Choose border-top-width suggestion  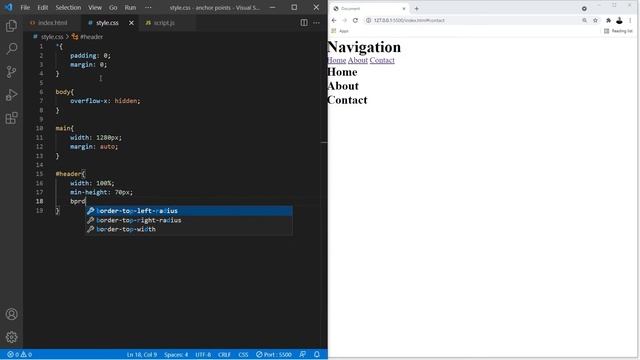[x=189, y=229]
